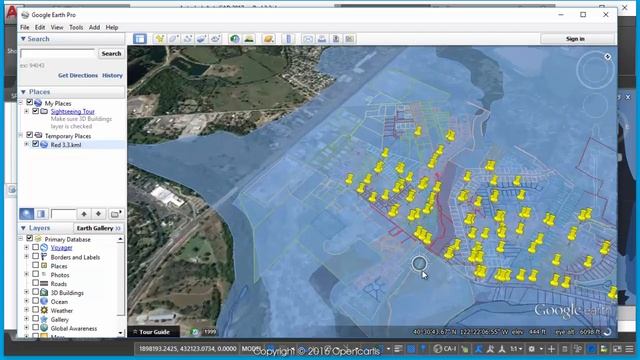640x360 pixels.
Task: Click the add folder icon in Places panel
Action: pyautogui.click(x=116, y=214)
